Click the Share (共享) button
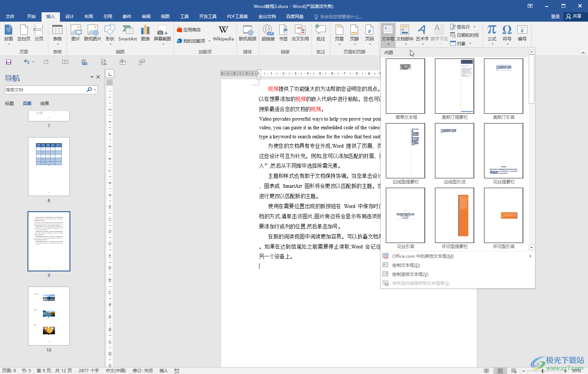 pos(574,17)
